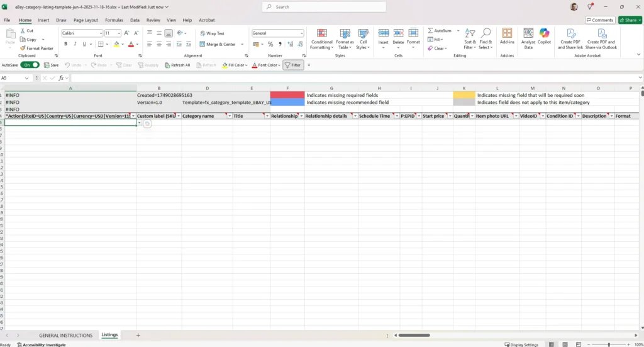The height and width of the screenshot is (347, 644).
Task: Click Format as Table icon
Action: click(x=345, y=39)
